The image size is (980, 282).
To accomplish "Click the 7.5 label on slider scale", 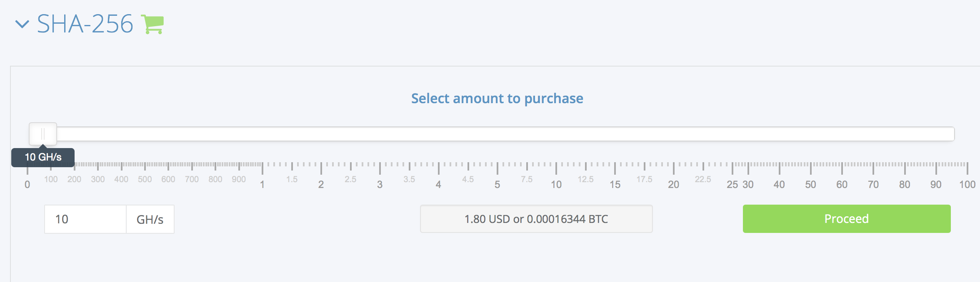I will click(x=527, y=179).
